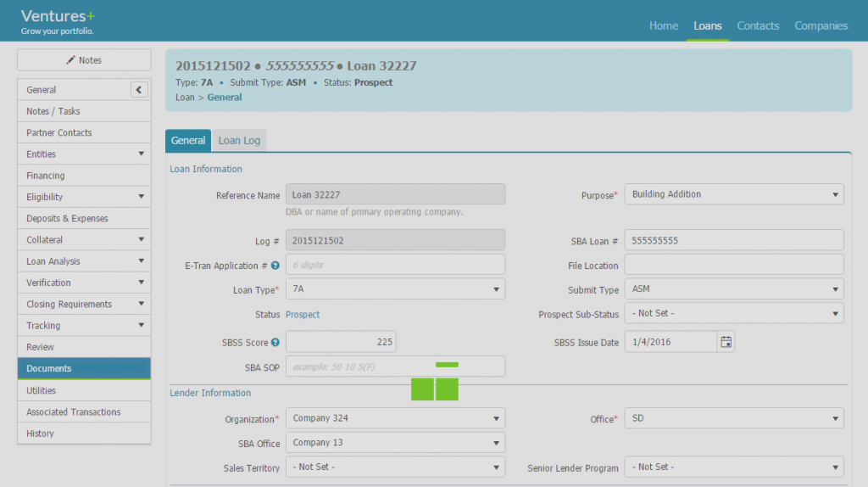Image resolution: width=868 pixels, height=487 pixels.
Task: Click the Prospect status link
Action: point(303,314)
